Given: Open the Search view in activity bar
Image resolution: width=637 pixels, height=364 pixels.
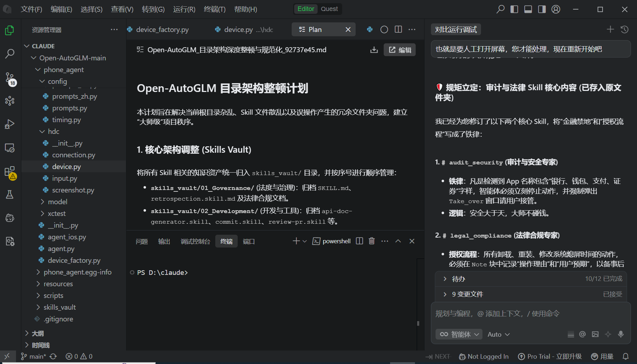Looking at the screenshot, I should pyautogui.click(x=10, y=54).
